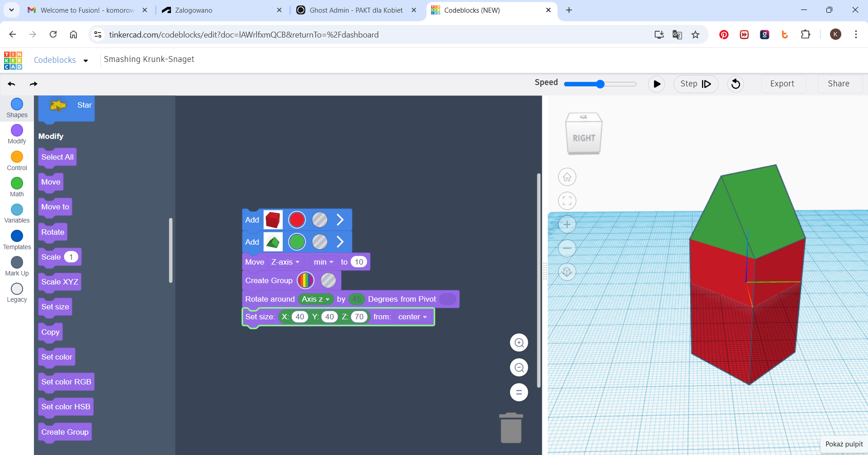
Task: Toggle the hole option on the red Add block
Action: click(320, 220)
